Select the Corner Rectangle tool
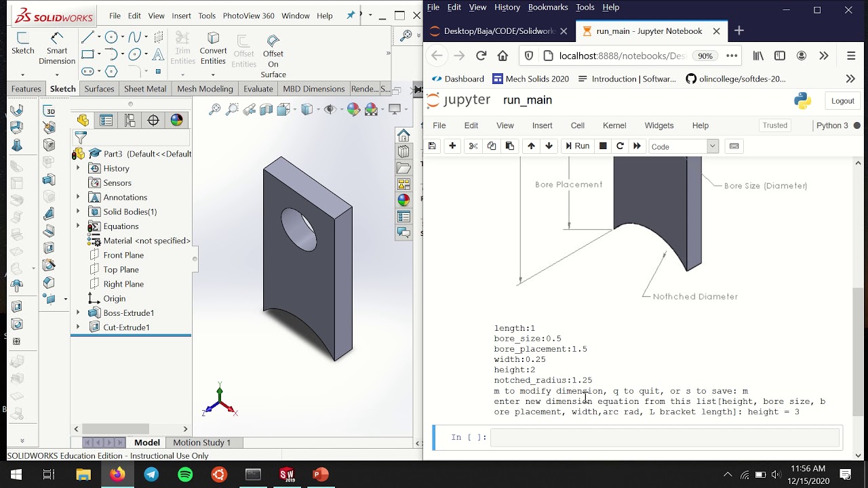The height and width of the screenshot is (488, 868). (88, 54)
